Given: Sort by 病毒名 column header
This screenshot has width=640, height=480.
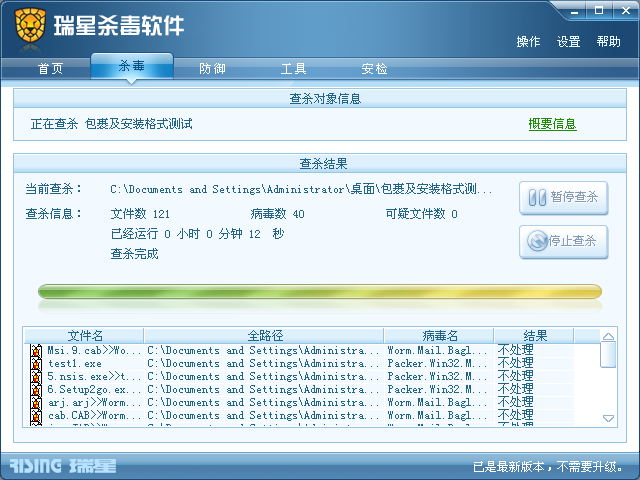Looking at the screenshot, I should [439, 336].
